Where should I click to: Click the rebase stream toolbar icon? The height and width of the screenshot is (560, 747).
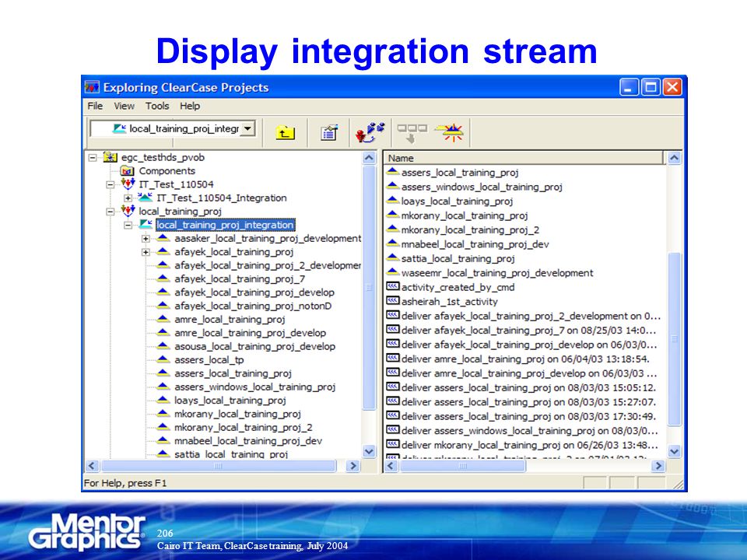(451, 132)
